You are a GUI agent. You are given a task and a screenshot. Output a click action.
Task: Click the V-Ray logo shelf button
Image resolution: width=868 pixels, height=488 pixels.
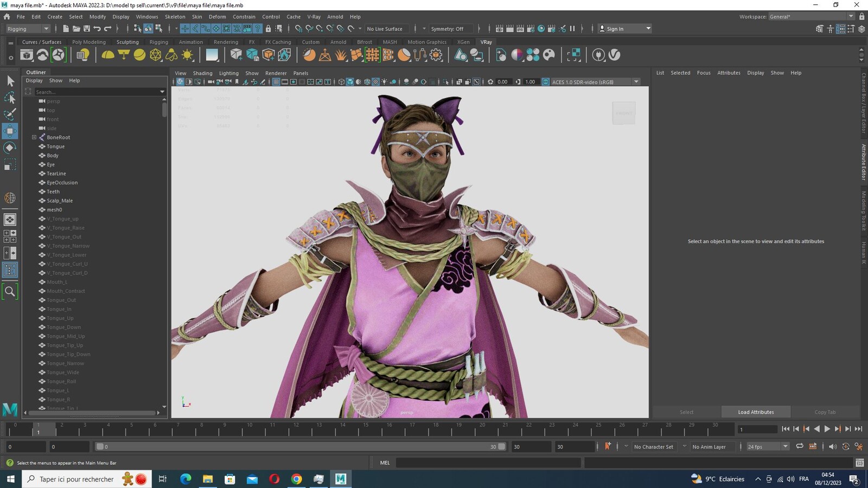(614, 55)
